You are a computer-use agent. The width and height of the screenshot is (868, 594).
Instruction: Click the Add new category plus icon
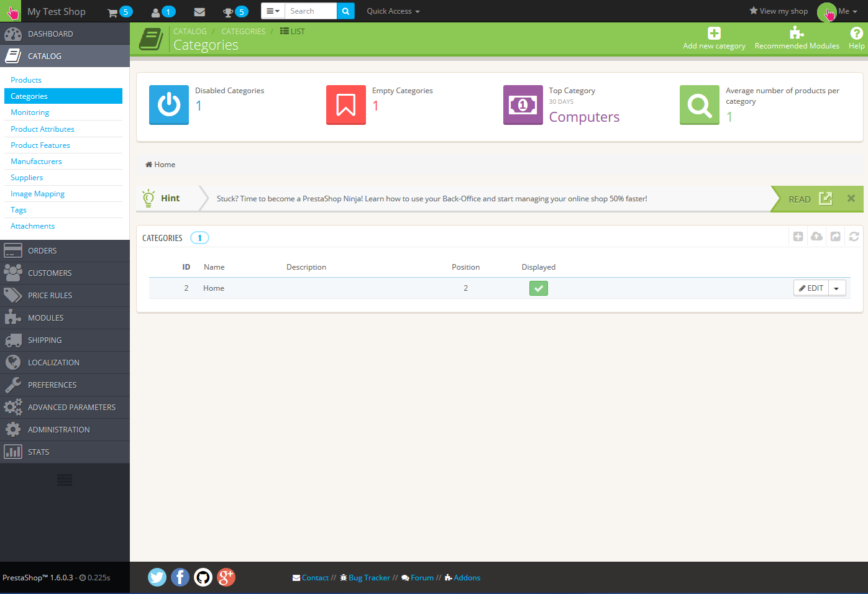click(714, 34)
